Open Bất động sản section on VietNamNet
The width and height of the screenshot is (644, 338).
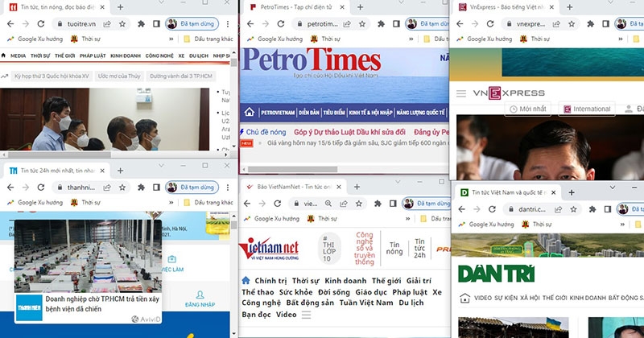310,303
